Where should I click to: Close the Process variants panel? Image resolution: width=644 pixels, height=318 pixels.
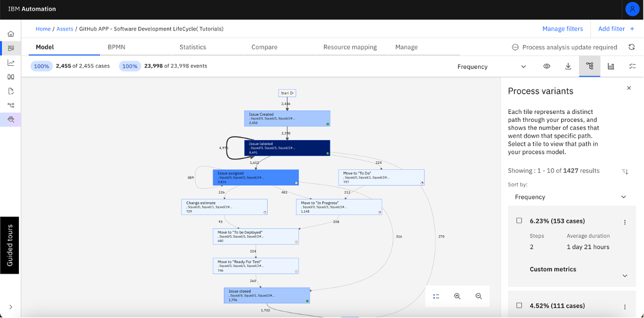(629, 88)
